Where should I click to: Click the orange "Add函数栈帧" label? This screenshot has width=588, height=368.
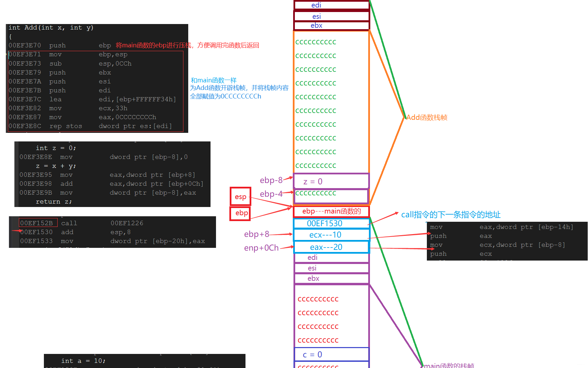tap(427, 117)
